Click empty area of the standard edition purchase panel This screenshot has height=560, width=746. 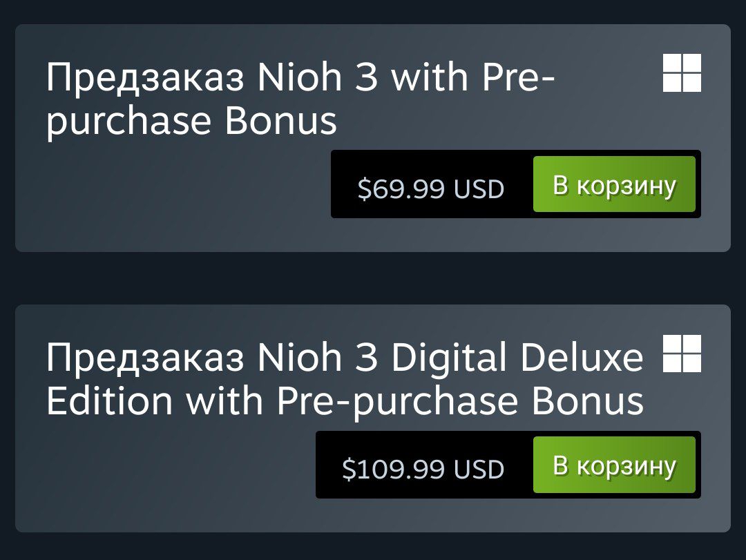(x=173, y=207)
